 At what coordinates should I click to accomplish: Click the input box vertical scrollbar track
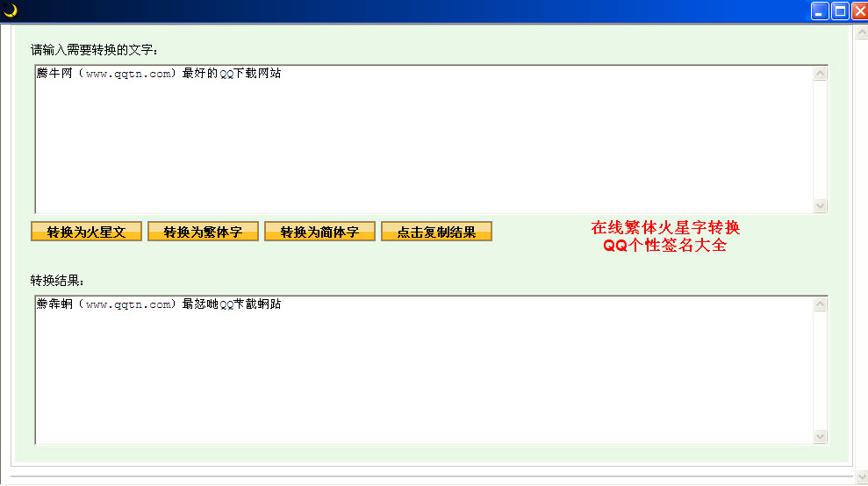tap(821, 140)
